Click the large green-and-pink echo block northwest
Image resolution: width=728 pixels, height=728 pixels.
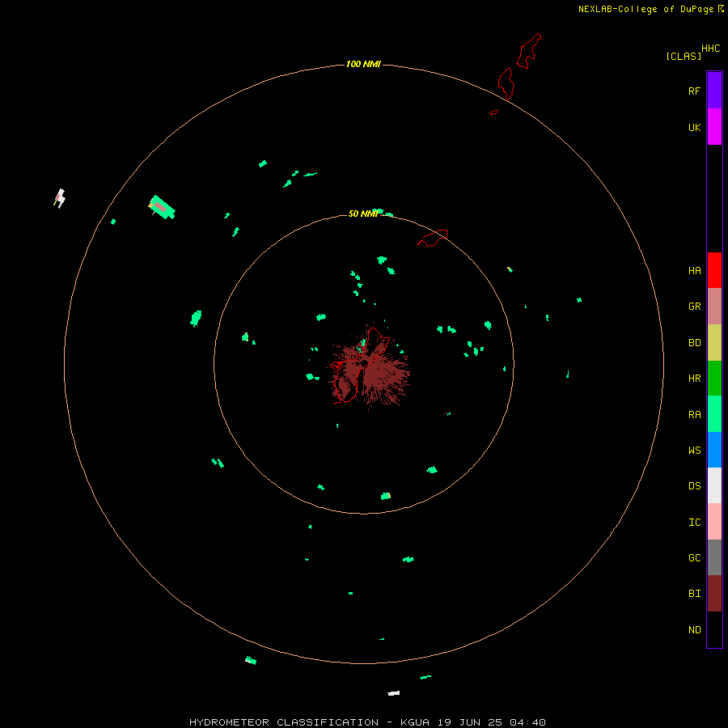[x=162, y=207]
